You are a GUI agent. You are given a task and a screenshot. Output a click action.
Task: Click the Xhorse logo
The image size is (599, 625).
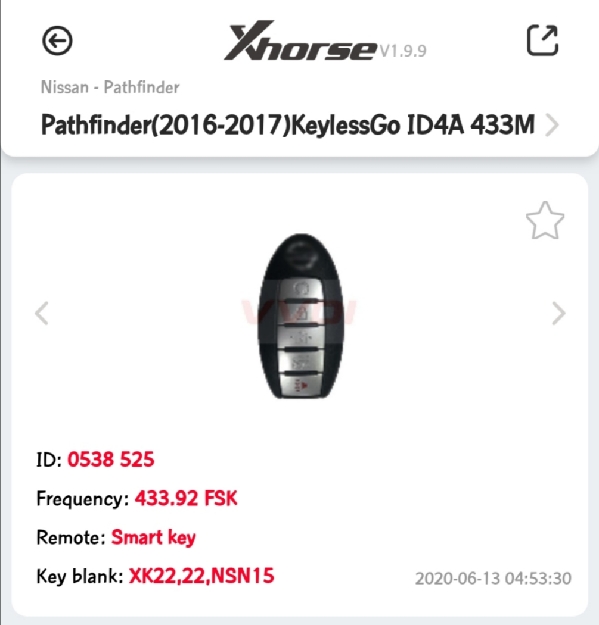[300, 41]
